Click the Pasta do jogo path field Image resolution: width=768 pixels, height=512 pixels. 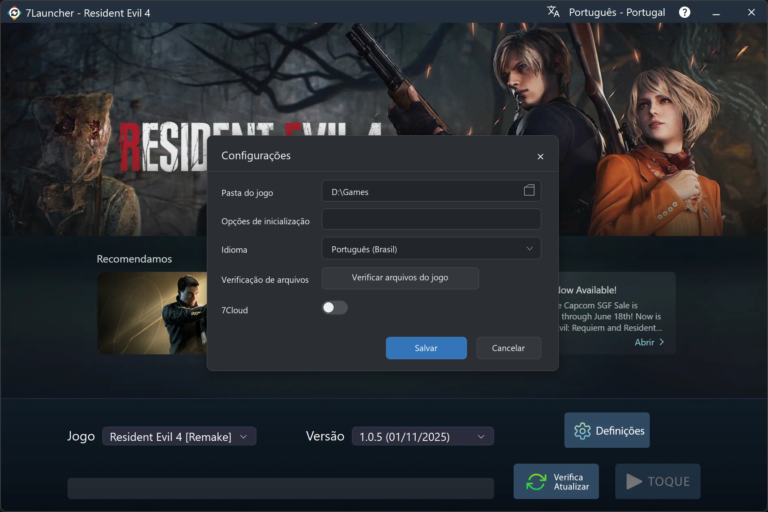[x=431, y=191]
